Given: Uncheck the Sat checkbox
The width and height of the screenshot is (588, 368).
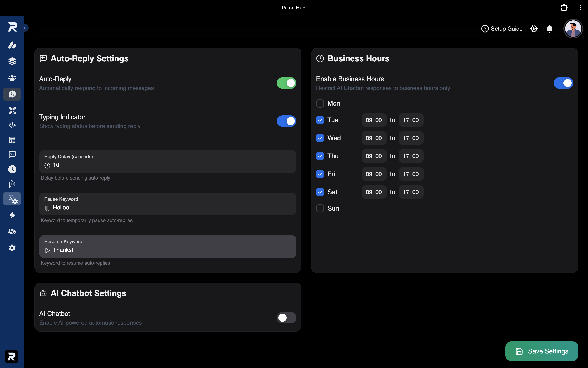Looking at the screenshot, I should (320, 192).
